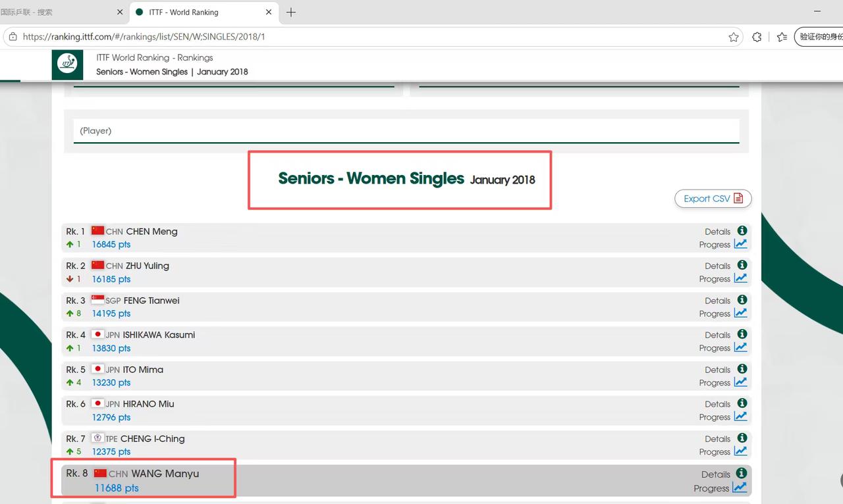This screenshot has width=843, height=504.
Task: Select player name CHENG I-Ching
Action: [153, 439]
